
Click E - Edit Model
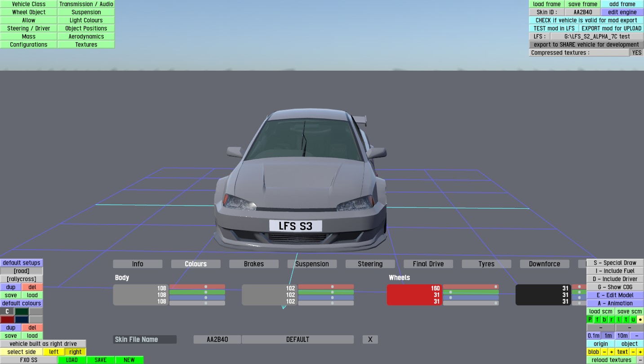tap(615, 295)
